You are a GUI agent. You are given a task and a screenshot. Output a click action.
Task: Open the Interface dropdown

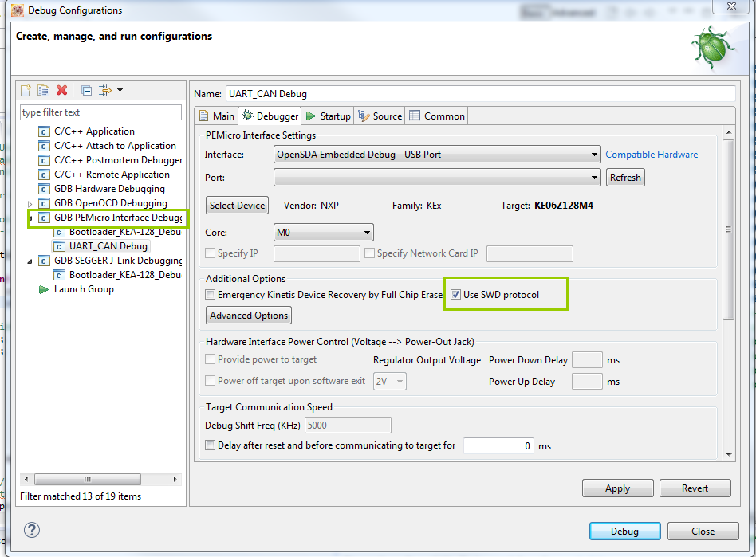tap(437, 155)
